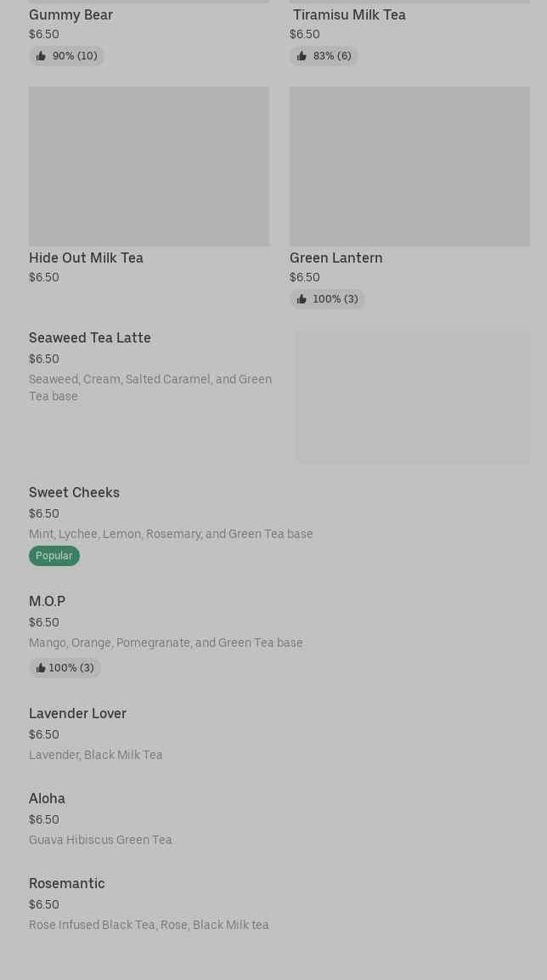
Task: Choose the Green Lantern drink title
Action: coord(336,258)
